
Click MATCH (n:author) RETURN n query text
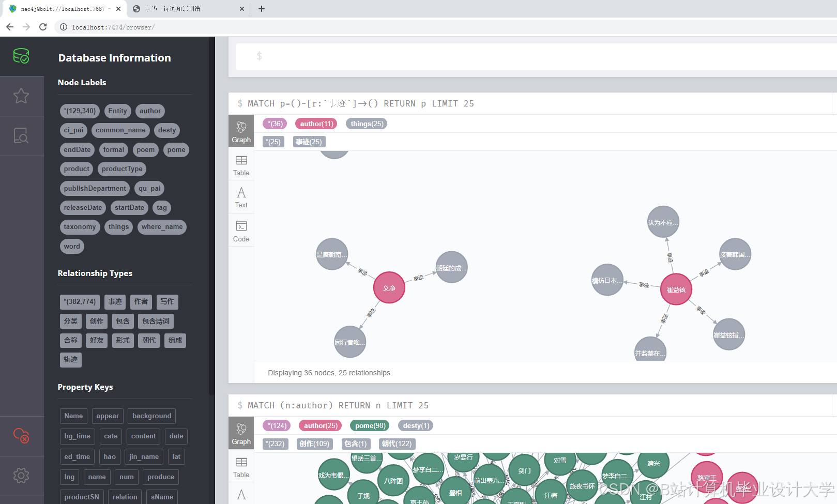click(338, 406)
